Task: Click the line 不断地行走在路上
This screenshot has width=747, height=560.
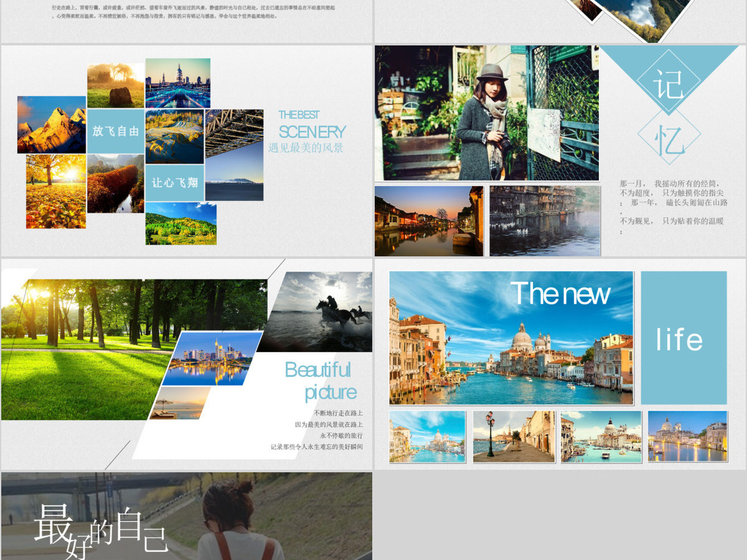Action: coord(339,413)
